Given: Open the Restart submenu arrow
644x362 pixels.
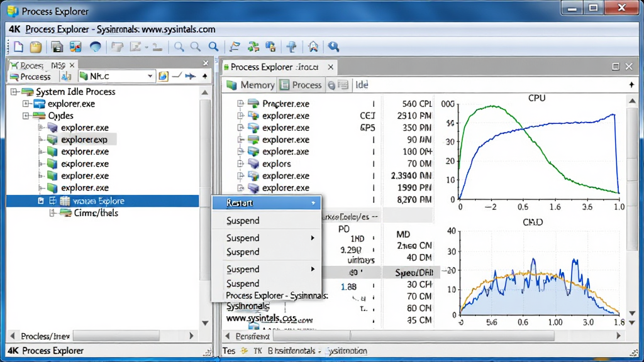Looking at the screenshot, I should pyautogui.click(x=313, y=203).
